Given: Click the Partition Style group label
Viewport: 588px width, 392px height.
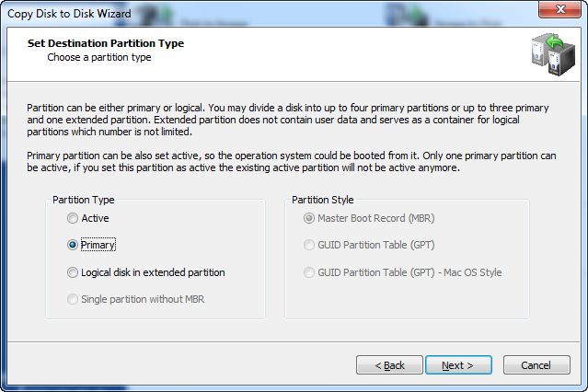Looking at the screenshot, I should pyautogui.click(x=322, y=200).
